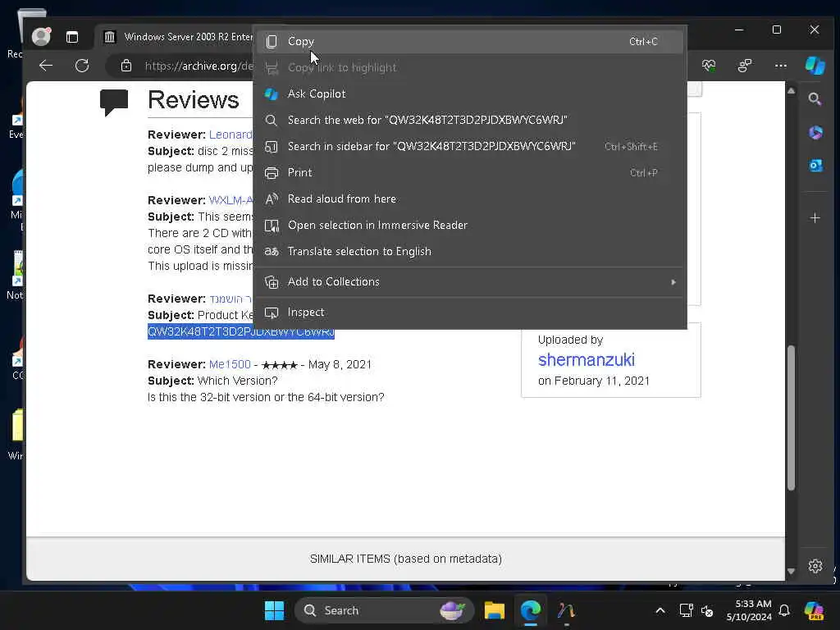Click the muted volume tray icon
The width and height of the screenshot is (840, 630).
pos(707,610)
